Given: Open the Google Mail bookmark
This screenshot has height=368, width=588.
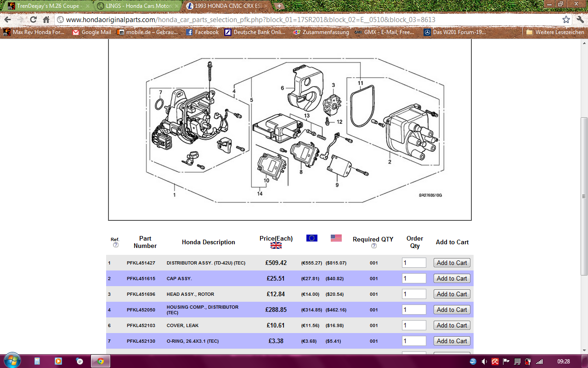Looking at the screenshot, I should (92, 32).
